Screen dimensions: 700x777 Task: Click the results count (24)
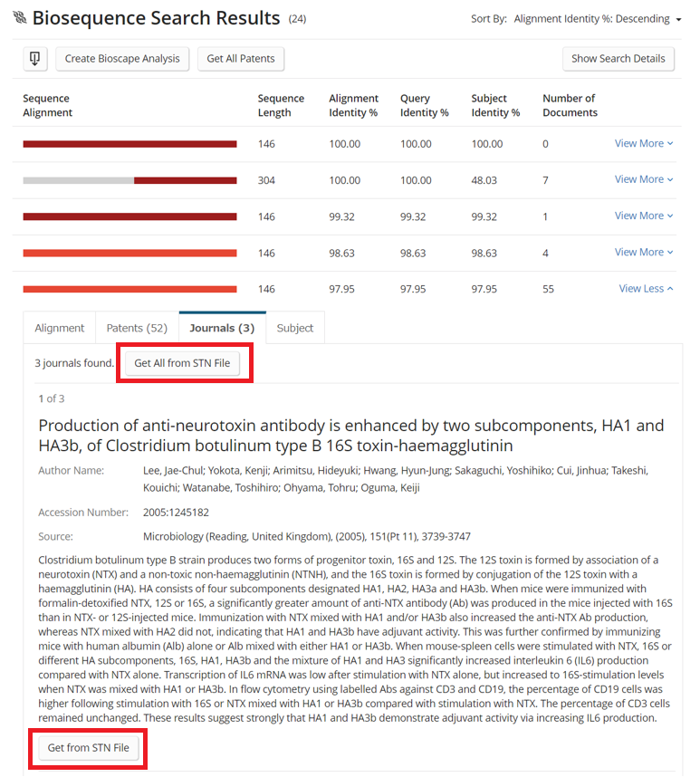(297, 19)
